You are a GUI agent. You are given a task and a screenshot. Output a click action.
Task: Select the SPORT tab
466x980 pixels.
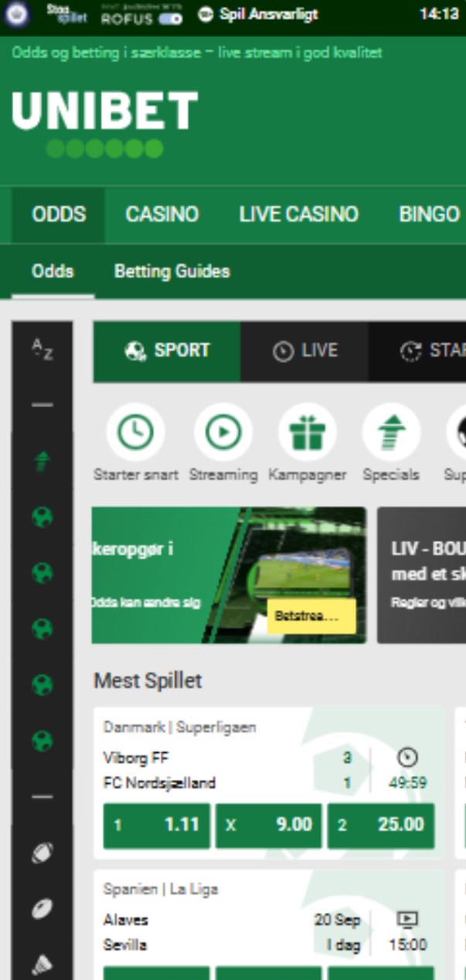point(167,351)
